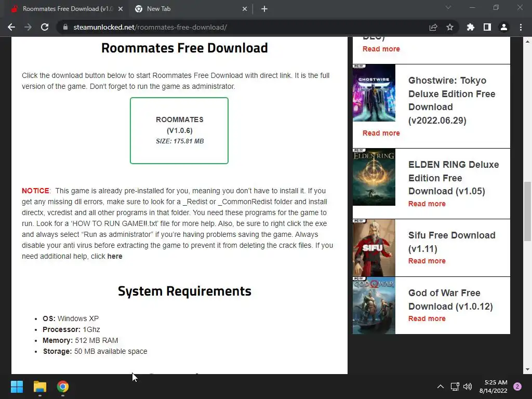Click the share page icon
This screenshot has width=532, height=399.
click(x=433, y=27)
